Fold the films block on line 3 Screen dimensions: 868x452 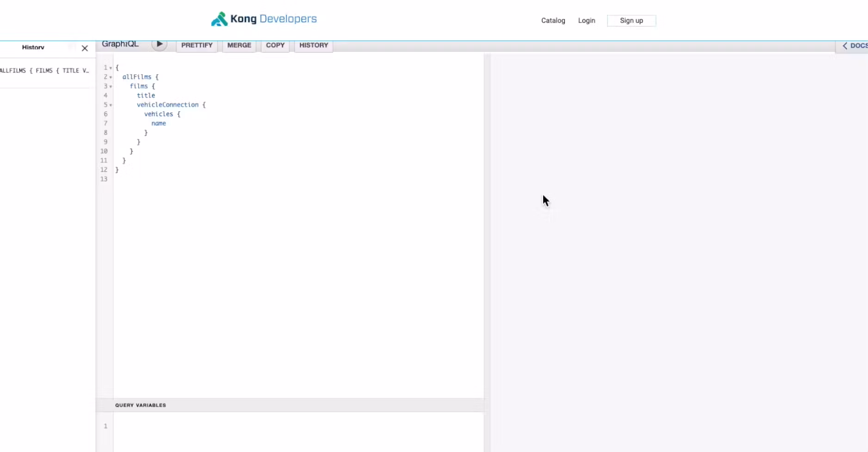click(x=111, y=87)
